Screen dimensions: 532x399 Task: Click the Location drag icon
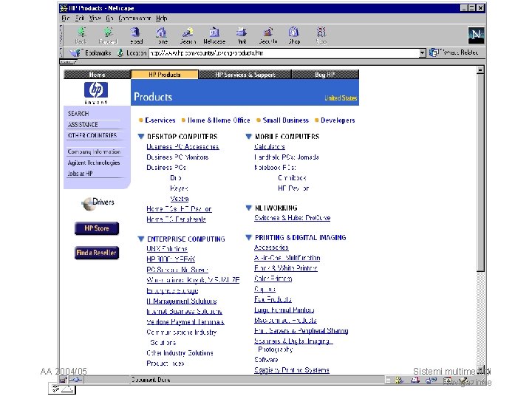tap(120, 53)
